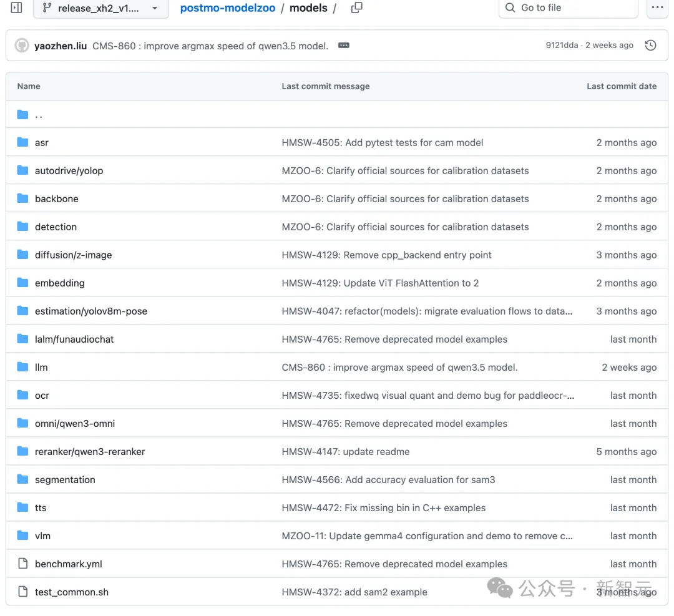Click the 'models' breadcrumb text
The width and height of the screenshot is (674, 616).
click(x=308, y=8)
